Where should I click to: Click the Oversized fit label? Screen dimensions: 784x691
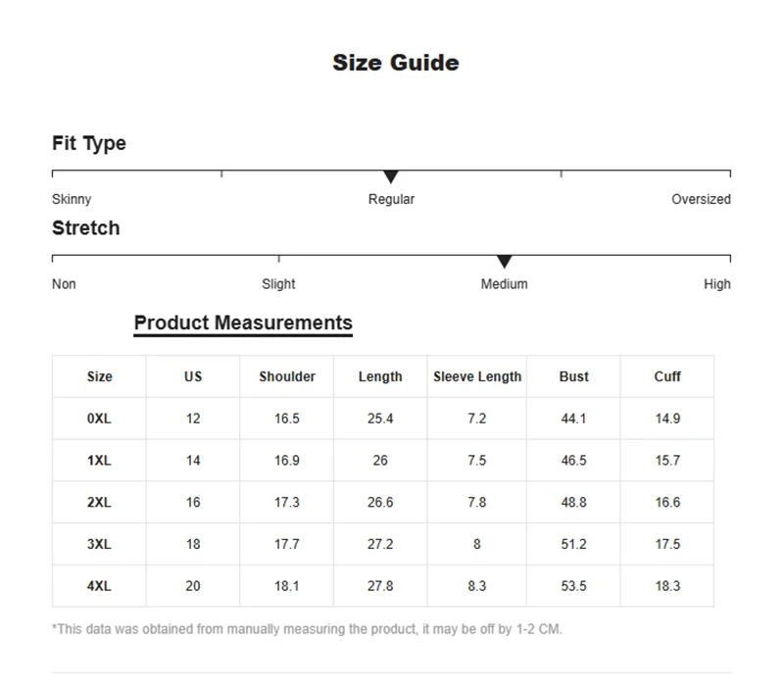point(701,199)
